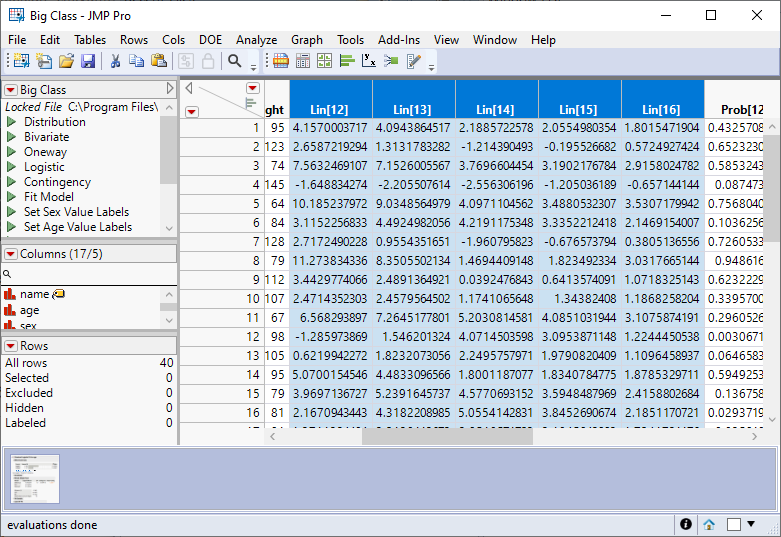Screen dimensions: 781x537
Task: Go to home window icon in status bar
Action: click(709, 524)
